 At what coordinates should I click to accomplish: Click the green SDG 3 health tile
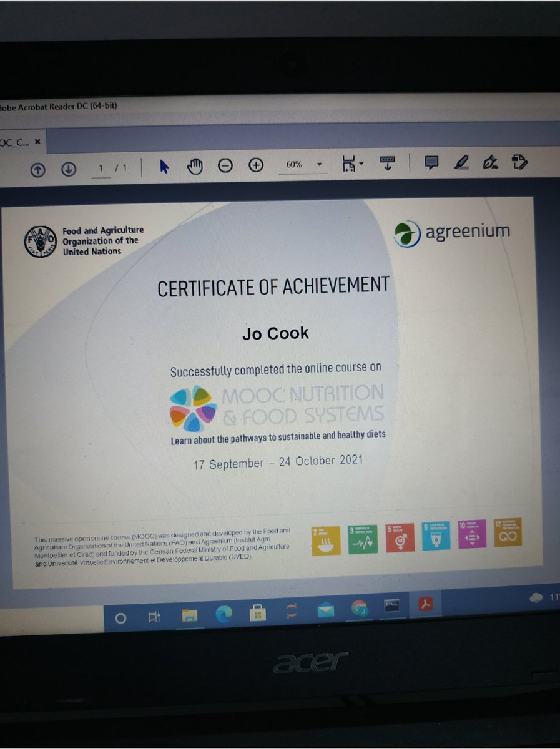coord(363,539)
